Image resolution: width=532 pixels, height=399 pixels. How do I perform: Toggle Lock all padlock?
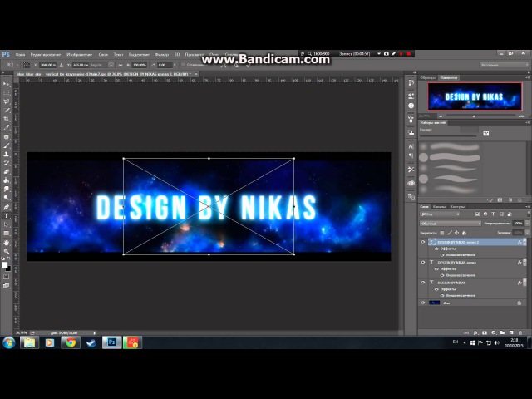point(464,233)
